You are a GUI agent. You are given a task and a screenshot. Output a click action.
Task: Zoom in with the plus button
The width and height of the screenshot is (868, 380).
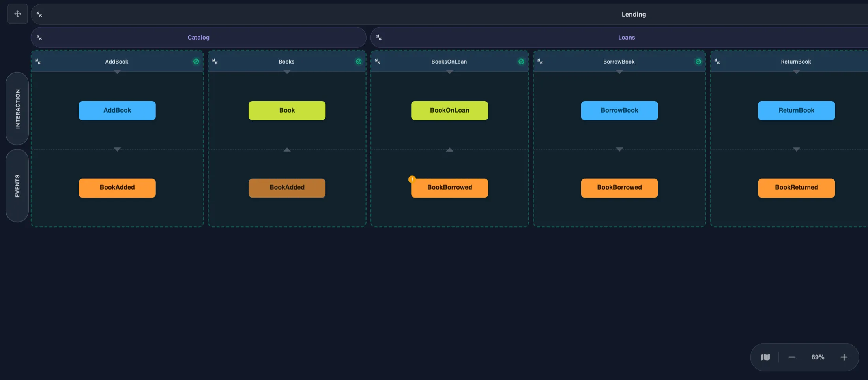(x=844, y=357)
